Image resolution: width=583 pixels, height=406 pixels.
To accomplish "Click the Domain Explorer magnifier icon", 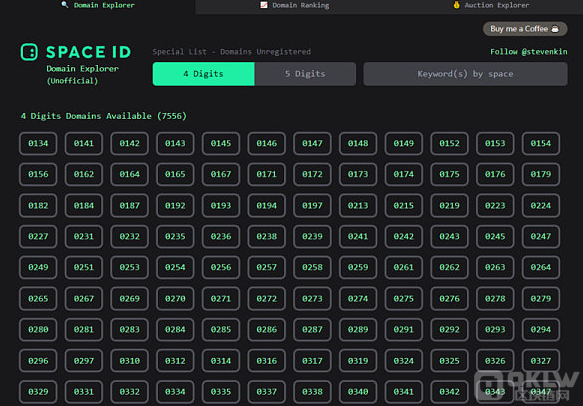I will coord(65,5).
